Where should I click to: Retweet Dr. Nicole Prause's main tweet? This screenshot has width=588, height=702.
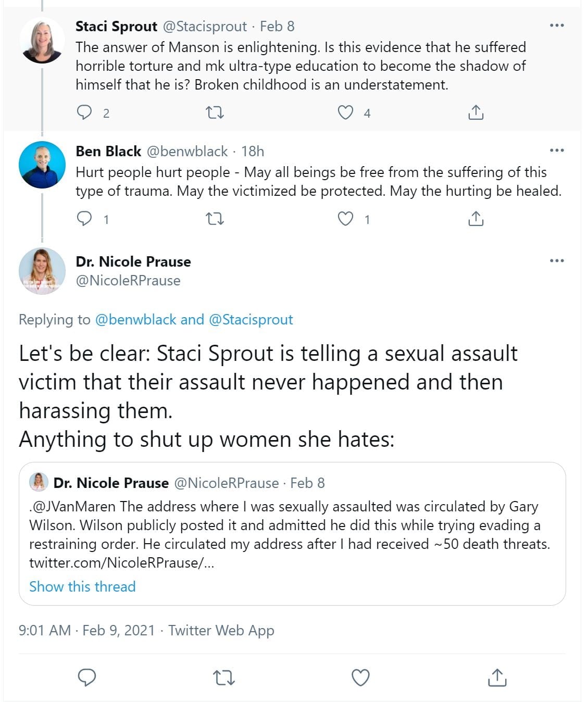(224, 678)
